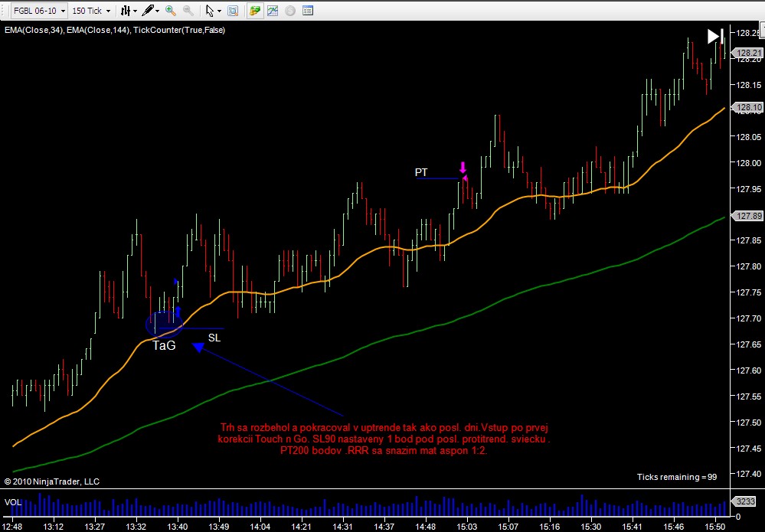The height and width of the screenshot is (532, 765).
Task: Click the zoom out magnifier icon
Action: click(188, 10)
